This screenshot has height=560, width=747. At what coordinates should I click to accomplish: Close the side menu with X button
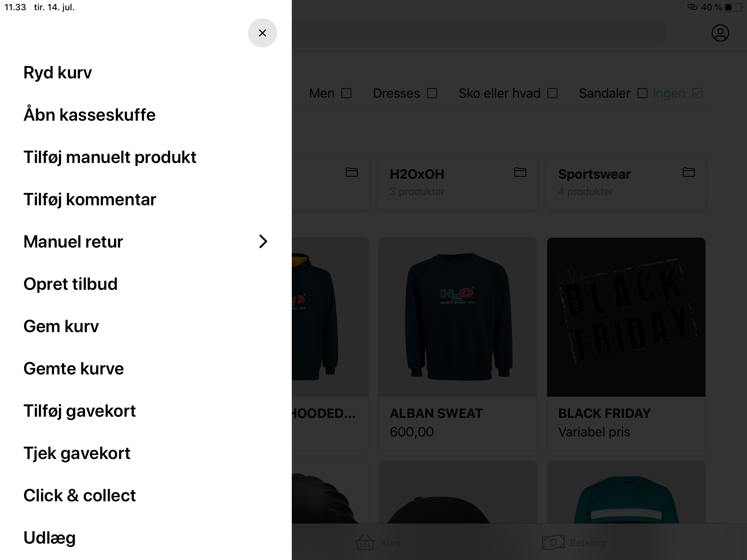tap(262, 33)
